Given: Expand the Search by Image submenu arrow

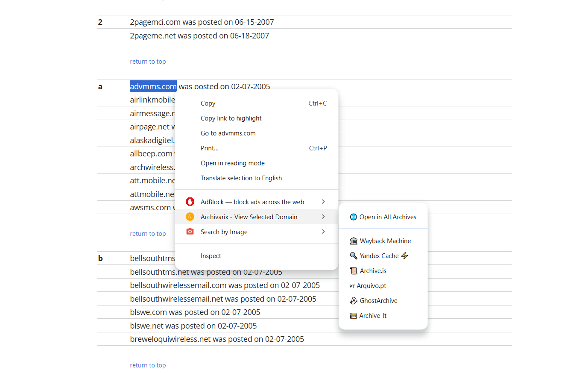Looking at the screenshot, I should pyautogui.click(x=323, y=232).
